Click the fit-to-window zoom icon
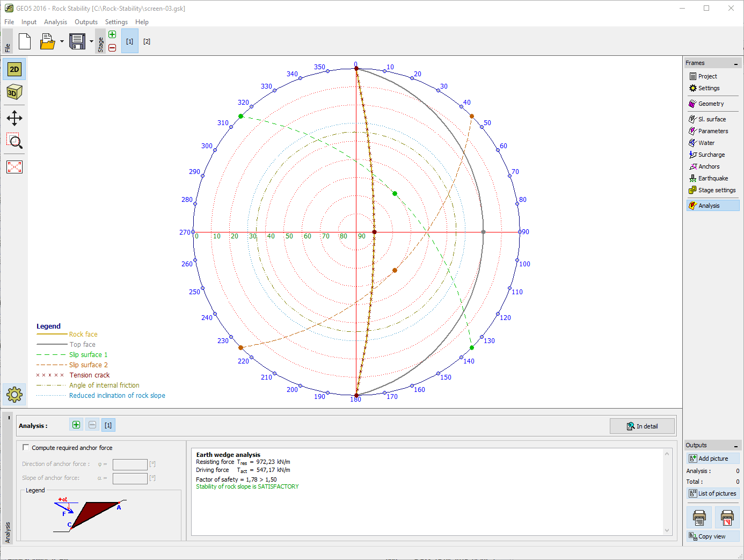 click(14, 167)
